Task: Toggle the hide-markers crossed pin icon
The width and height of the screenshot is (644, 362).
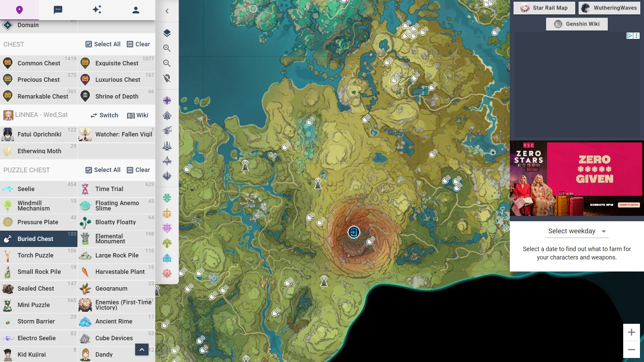Action: pyautogui.click(x=167, y=78)
